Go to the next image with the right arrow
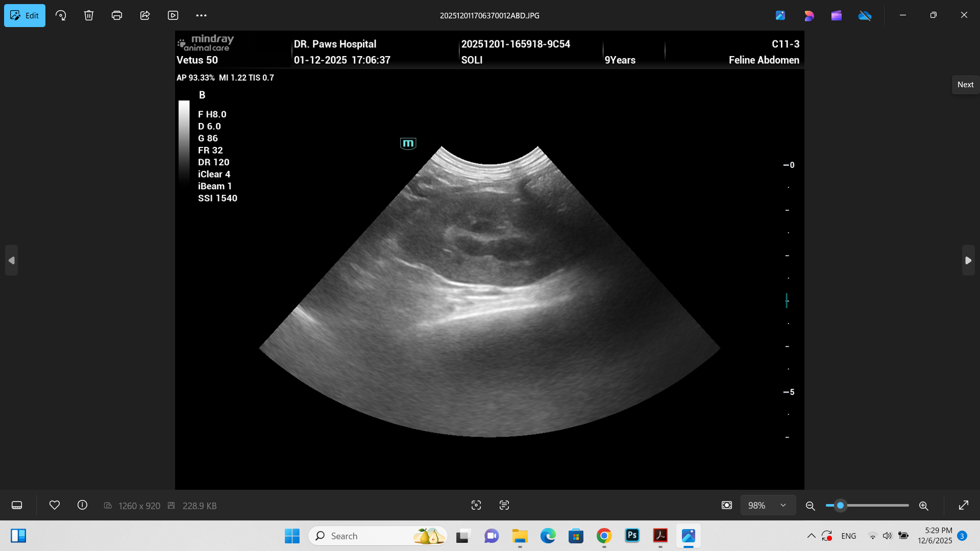The height and width of the screenshot is (551, 980). [968, 260]
